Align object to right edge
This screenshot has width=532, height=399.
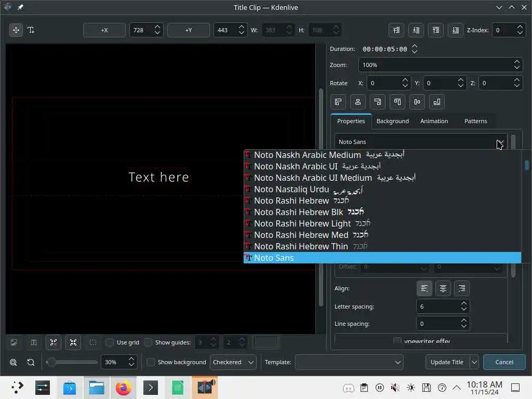click(x=378, y=102)
